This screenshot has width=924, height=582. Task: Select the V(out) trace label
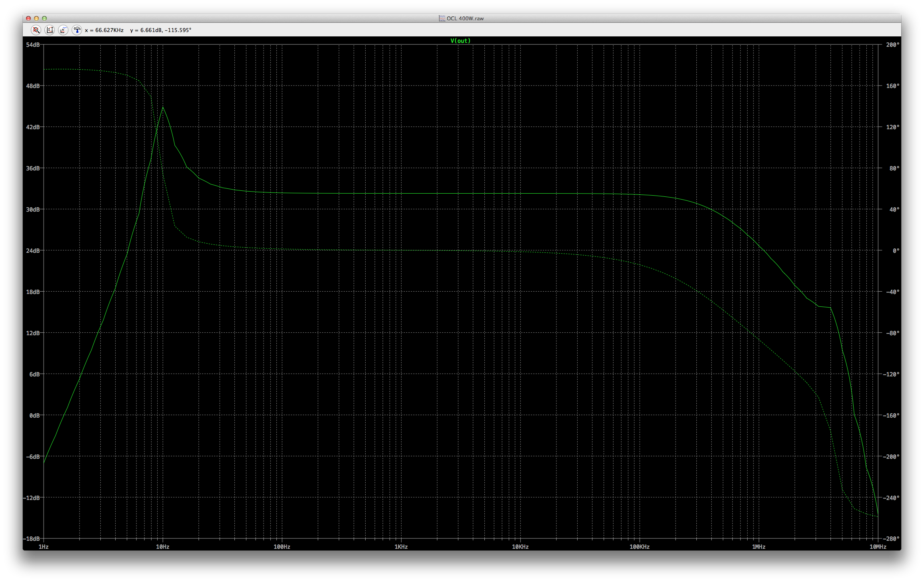pos(460,41)
